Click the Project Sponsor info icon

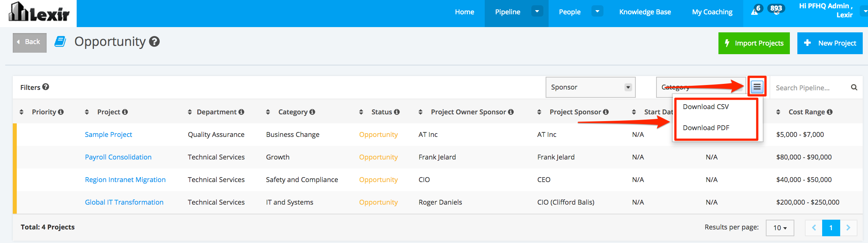click(606, 112)
